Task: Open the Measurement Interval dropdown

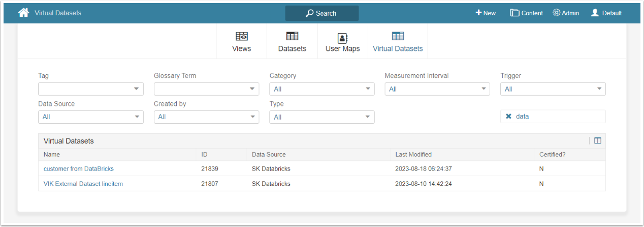Action: [x=437, y=89]
